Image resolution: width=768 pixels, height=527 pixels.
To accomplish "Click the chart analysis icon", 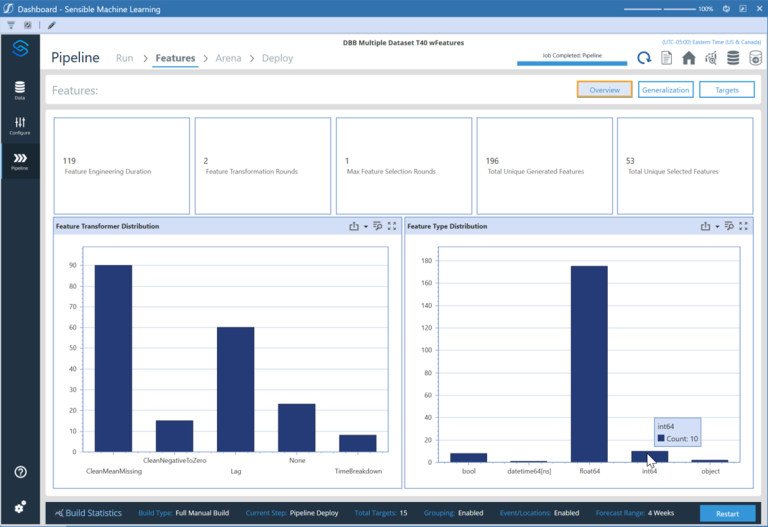I will tap(711, 58).
